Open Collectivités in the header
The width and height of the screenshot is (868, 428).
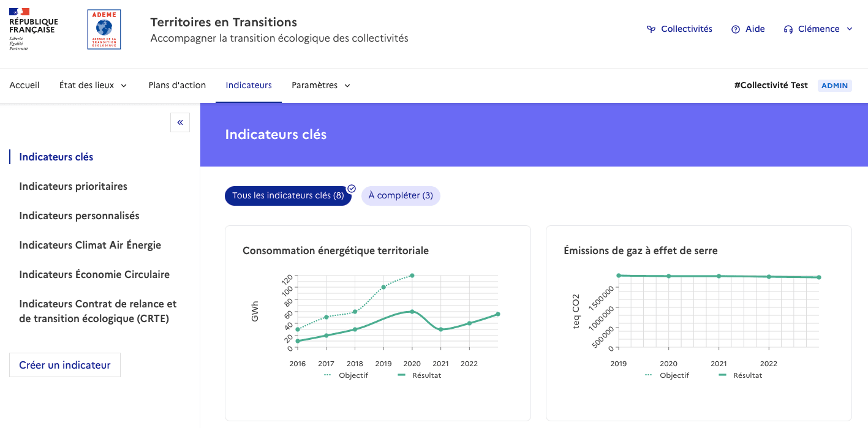click(680, 29)
